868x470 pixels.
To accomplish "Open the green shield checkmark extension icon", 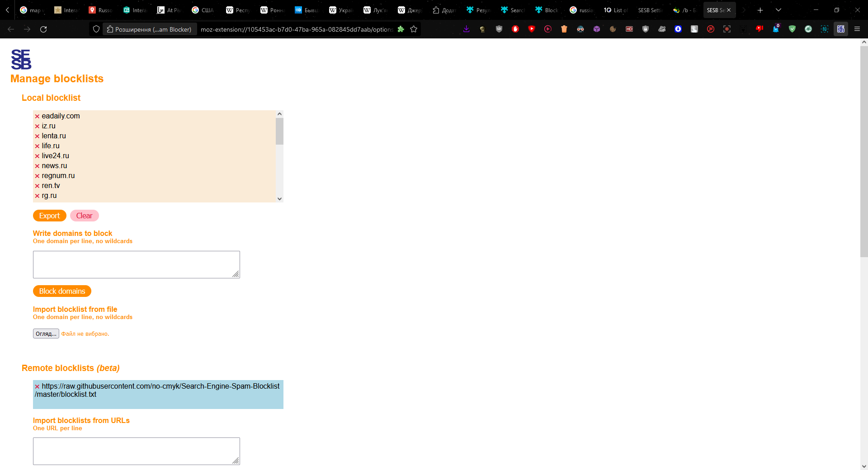I will (x=792, y=29).
